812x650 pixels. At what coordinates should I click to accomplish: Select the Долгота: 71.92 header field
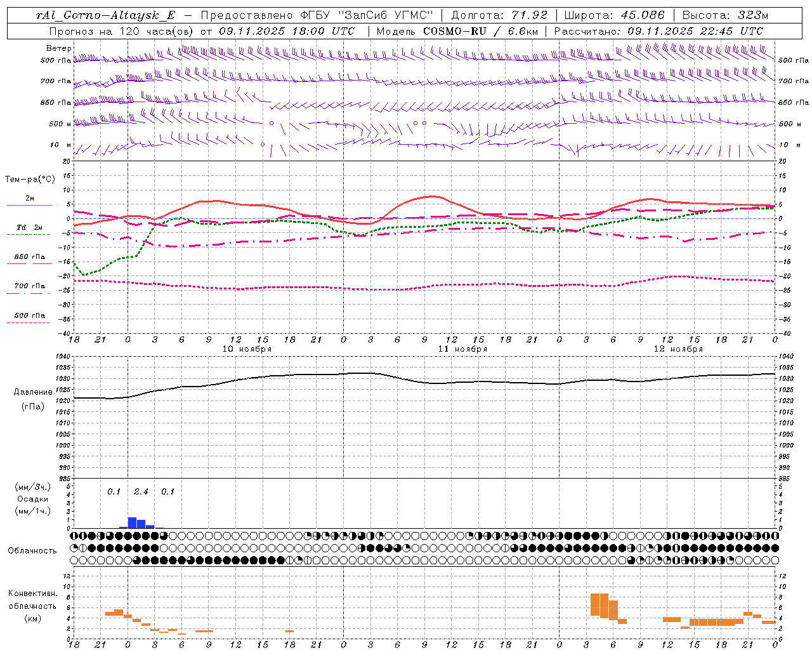(499, 16)
